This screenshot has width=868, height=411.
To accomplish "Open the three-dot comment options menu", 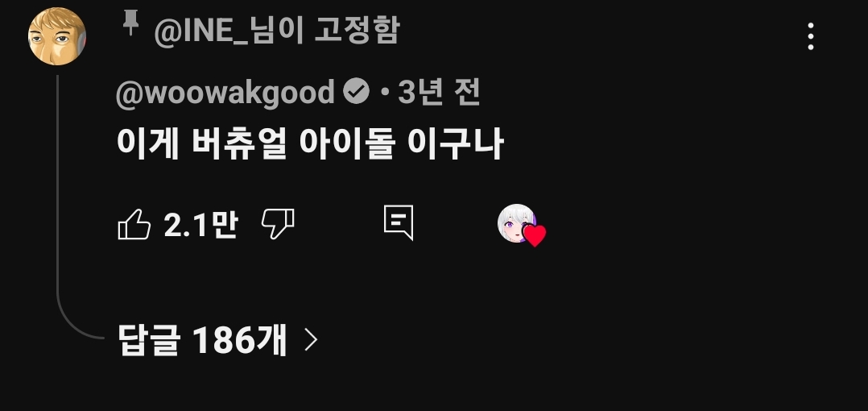I will point(810,36).
